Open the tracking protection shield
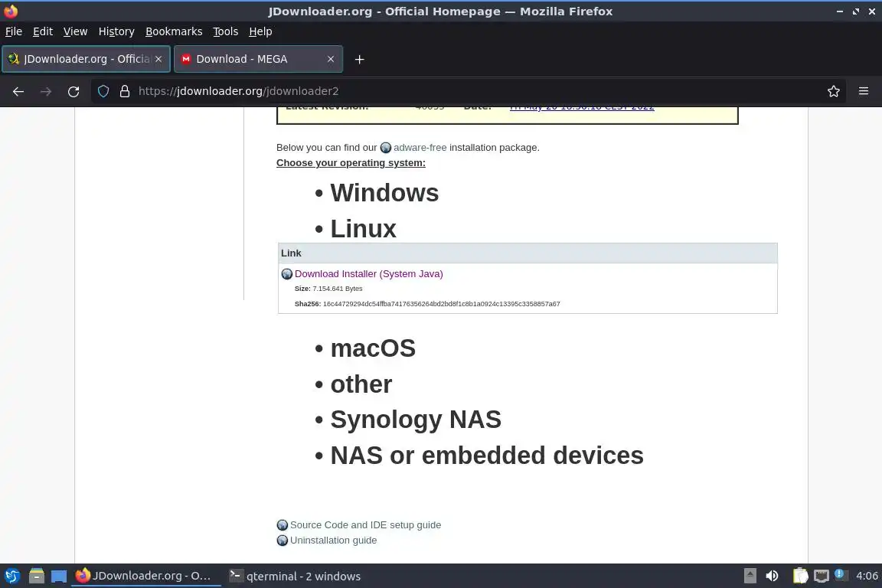This screenshot has height=588, width=882. pos(103,91)
